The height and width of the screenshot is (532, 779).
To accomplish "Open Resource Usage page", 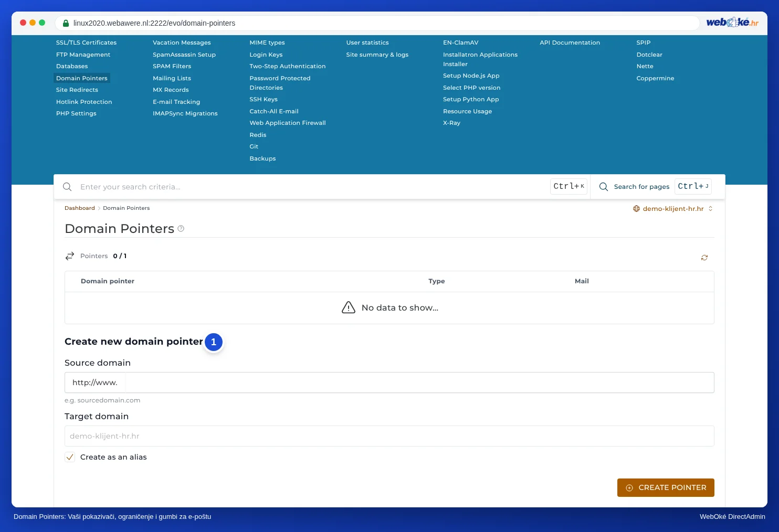I will point(468,111).
